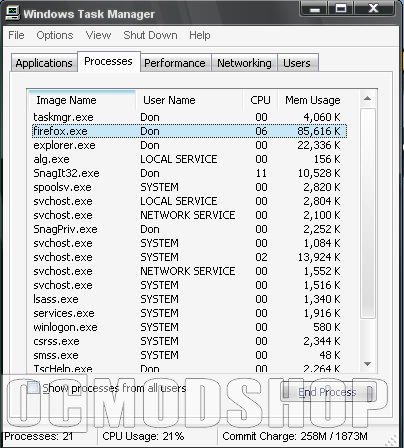Select the smss.exe process

pyautogui.click(x=189, y=355)
